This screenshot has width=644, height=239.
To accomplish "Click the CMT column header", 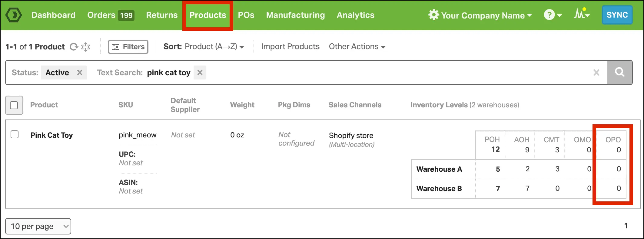I will [551, 140].
